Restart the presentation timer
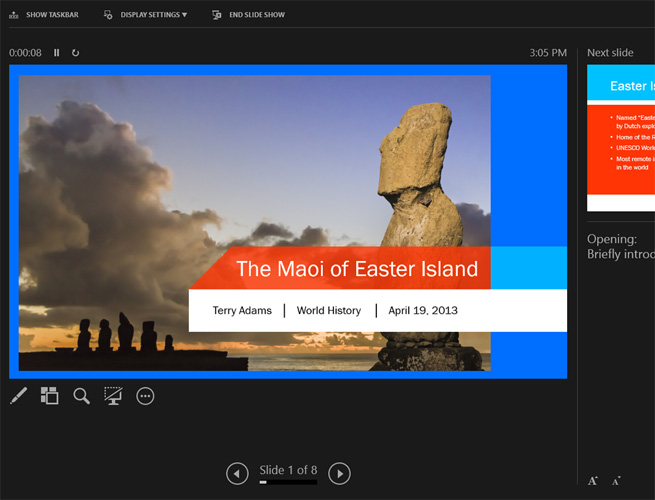Screen dimensions: 655x500 tap(75, 53)
